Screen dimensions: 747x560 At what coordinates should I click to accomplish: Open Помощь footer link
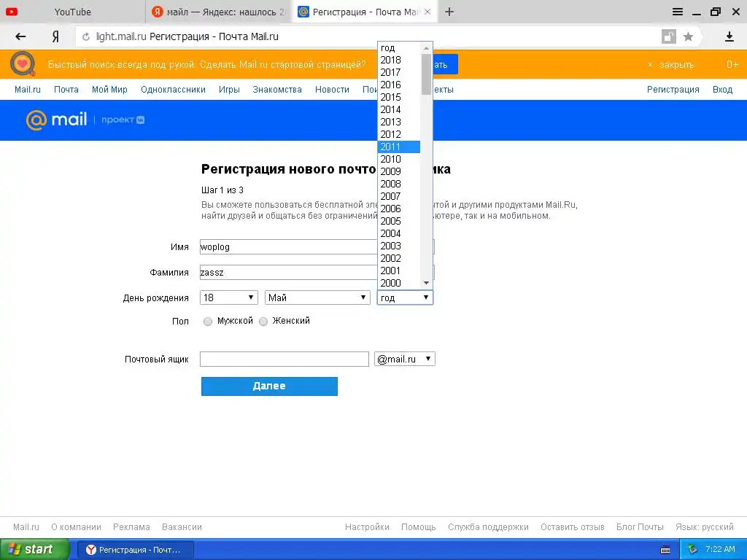pos(418,527)
